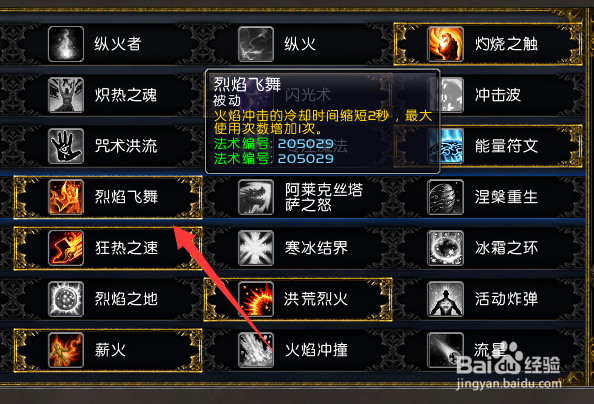
Task: Select the 活动炸弹 figure icon
Action: 446,299
